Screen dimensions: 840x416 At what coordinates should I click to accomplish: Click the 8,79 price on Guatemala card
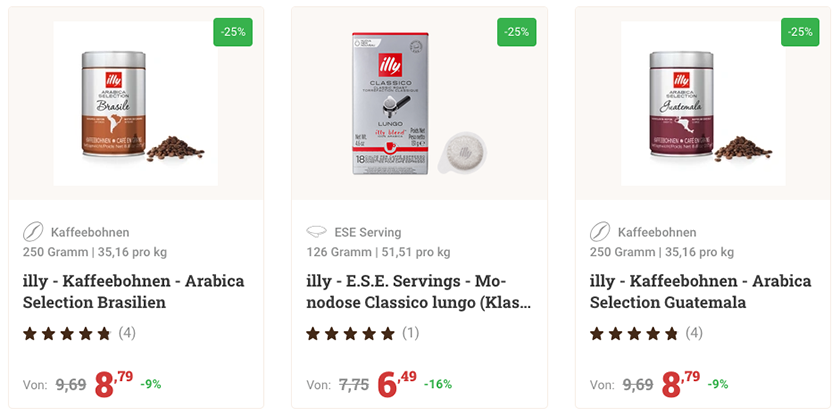(681, 383)
